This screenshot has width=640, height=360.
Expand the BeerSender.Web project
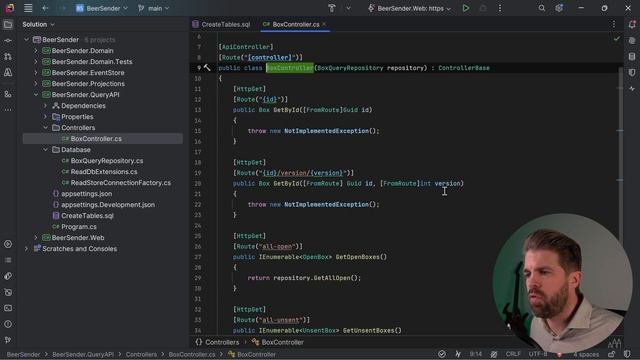(36, 238)
